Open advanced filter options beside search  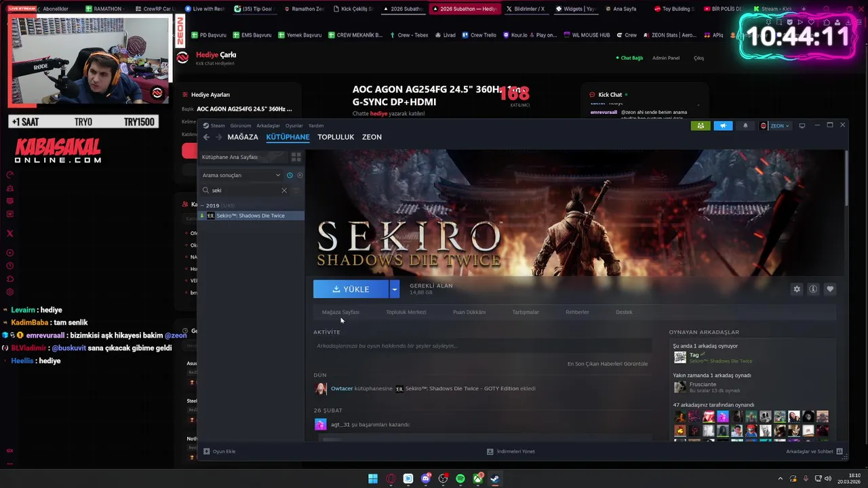click(296, 190)
